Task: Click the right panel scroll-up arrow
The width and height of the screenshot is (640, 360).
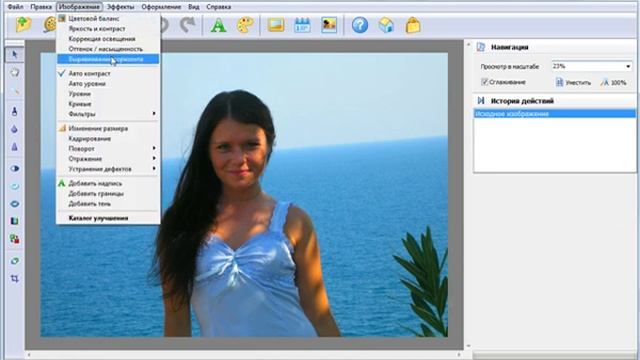Action: [x=468, y=44]
